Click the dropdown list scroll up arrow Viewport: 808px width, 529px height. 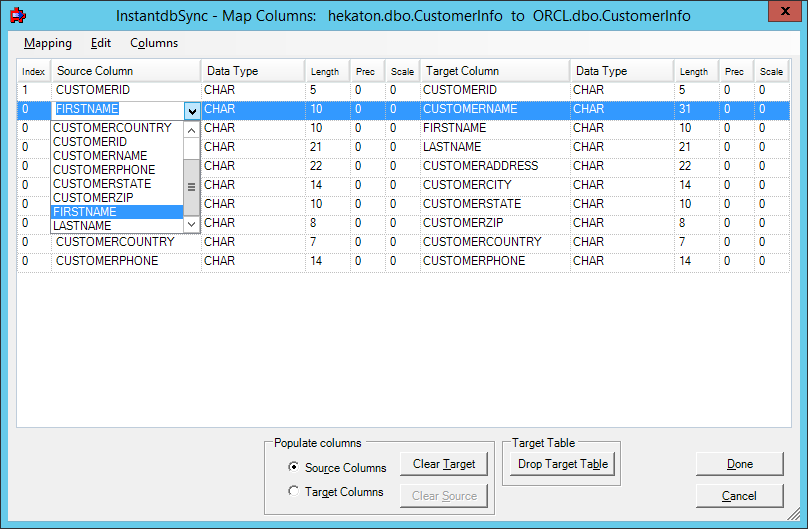[191, 130]
